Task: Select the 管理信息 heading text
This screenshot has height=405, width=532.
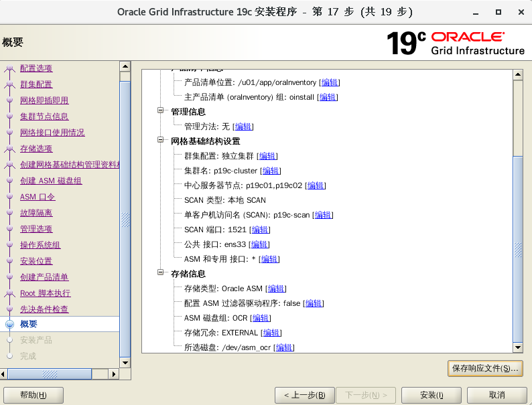Action: [188, 112]
